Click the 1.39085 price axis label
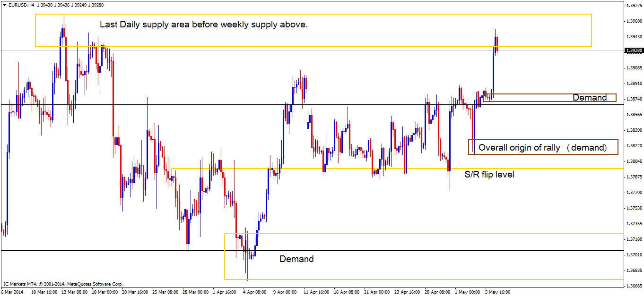 click(x=634, y=68)
